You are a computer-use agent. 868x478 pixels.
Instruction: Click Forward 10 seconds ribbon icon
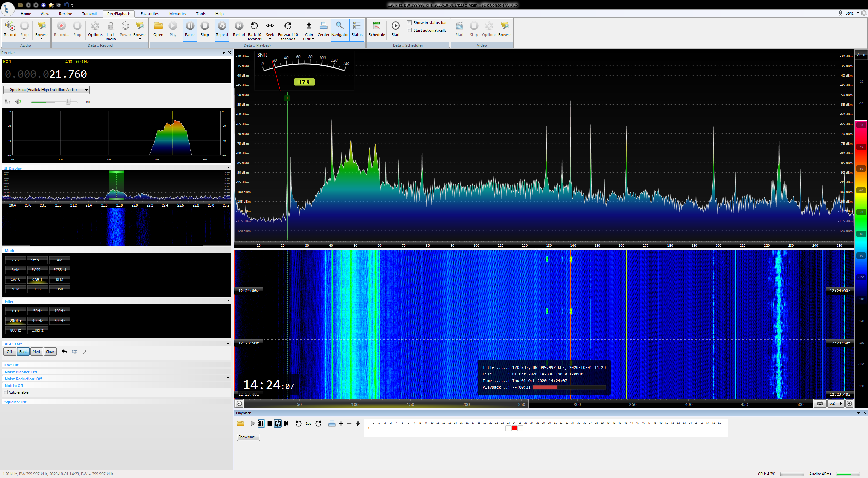288,26
